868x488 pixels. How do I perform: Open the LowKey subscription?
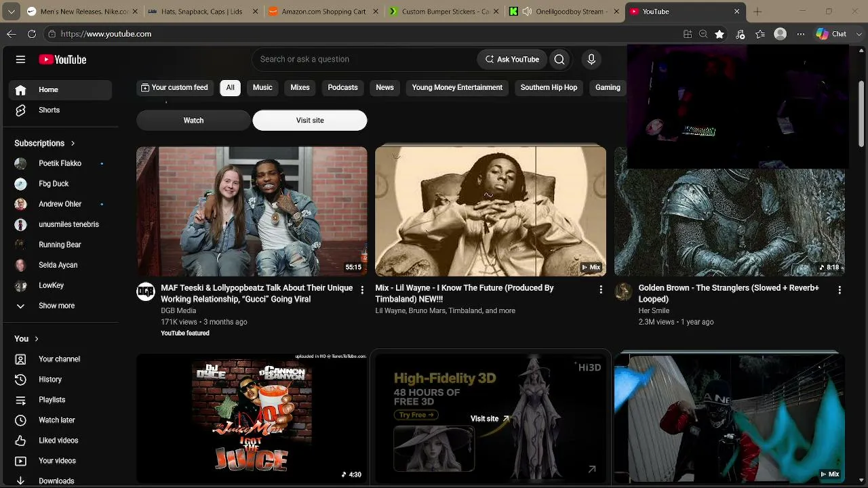pos(60,285)
